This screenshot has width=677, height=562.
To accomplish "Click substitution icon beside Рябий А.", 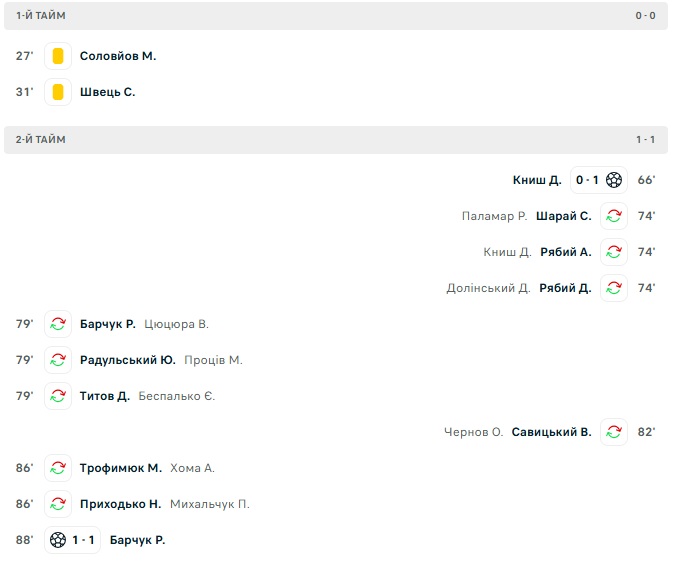I will [614, 252].
